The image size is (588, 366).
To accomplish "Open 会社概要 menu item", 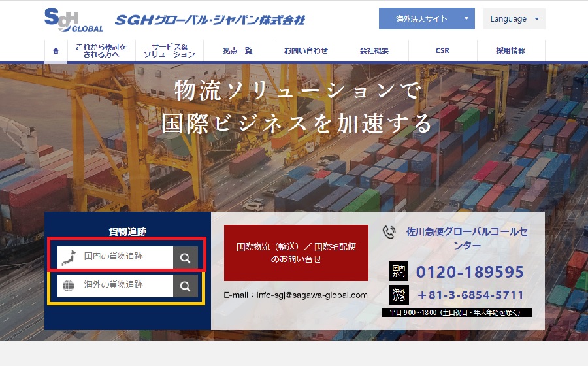I will pos(374,50).
